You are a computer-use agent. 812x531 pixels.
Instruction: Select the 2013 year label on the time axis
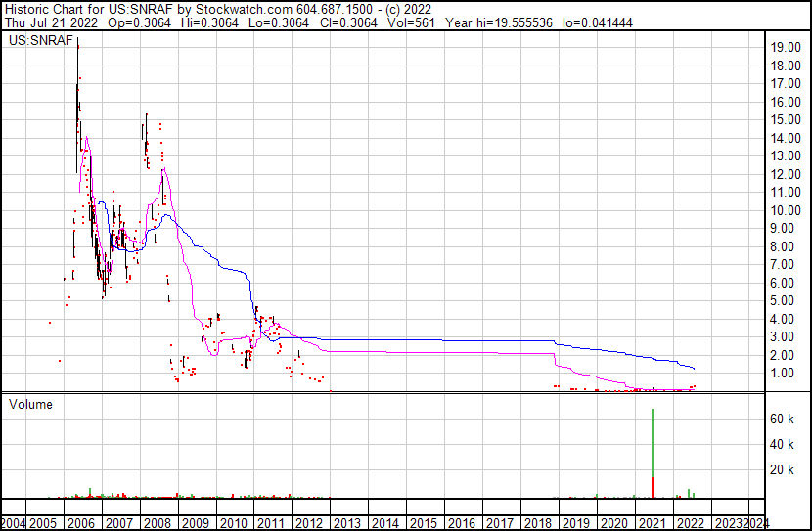pos(347,523)
